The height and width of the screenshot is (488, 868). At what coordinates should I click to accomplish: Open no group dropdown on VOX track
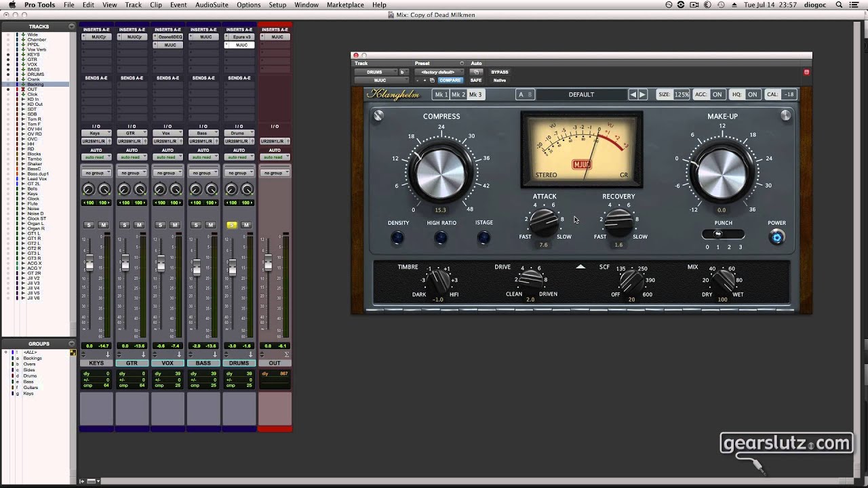click(x=167, y=173)
